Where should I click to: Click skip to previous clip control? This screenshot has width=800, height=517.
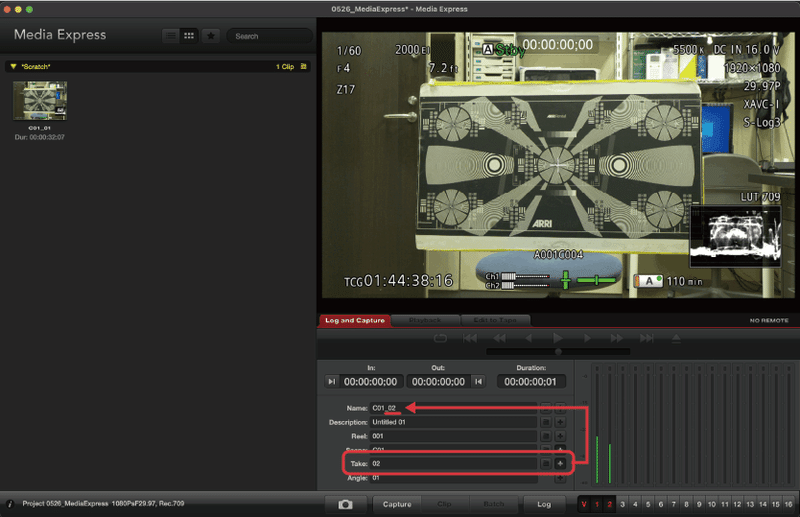470,338
